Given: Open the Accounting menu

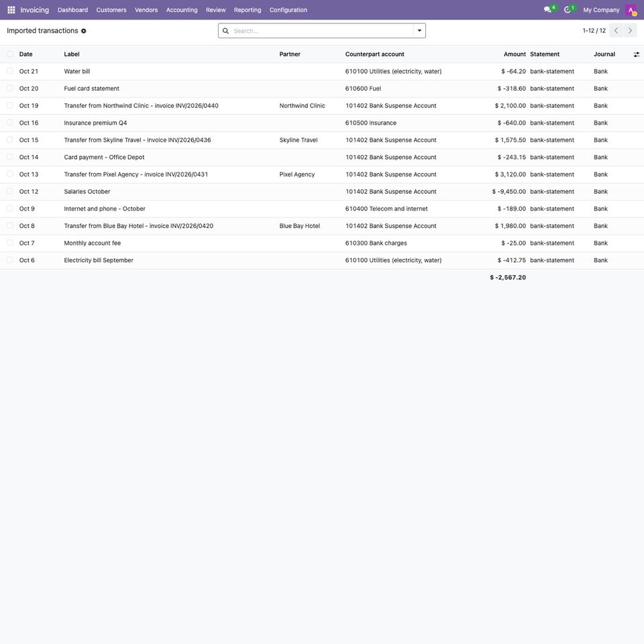Looking at the screenshot, I should pyautogui.click(x=182, y=10).
